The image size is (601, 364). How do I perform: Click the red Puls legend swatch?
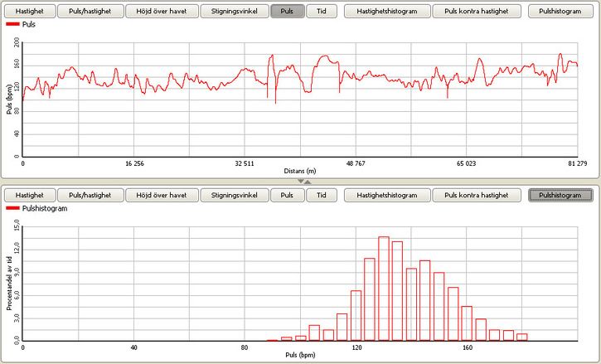pos(12,24)
